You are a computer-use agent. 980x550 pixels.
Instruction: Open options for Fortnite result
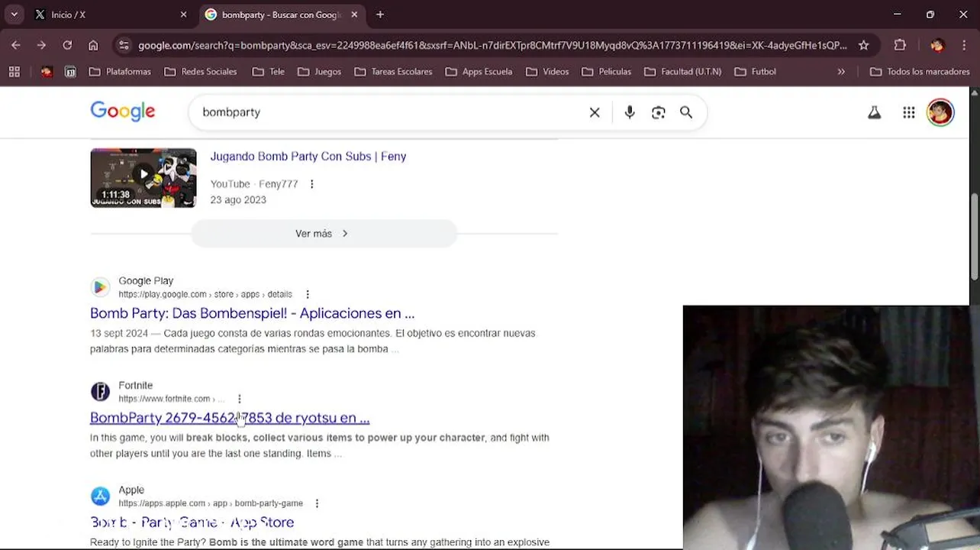click(x=240, y=399)
